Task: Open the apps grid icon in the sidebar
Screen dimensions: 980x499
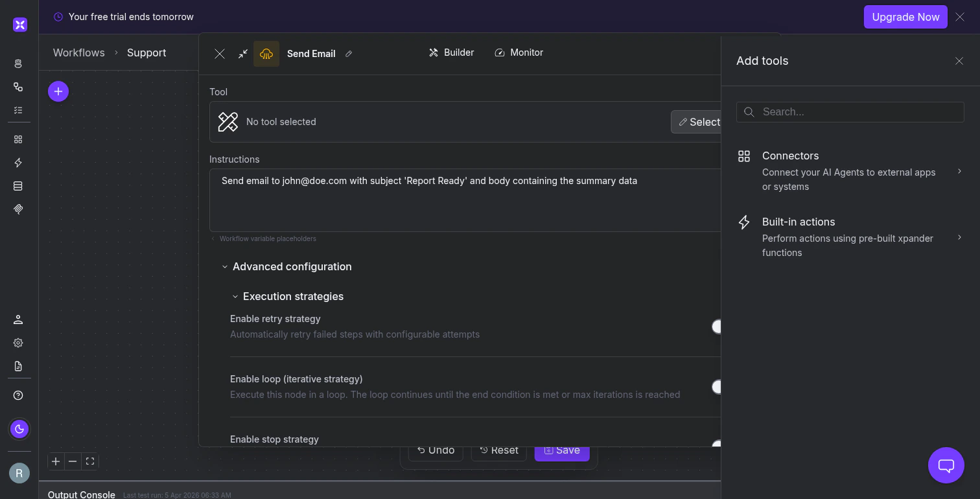Action: point(18,139)
